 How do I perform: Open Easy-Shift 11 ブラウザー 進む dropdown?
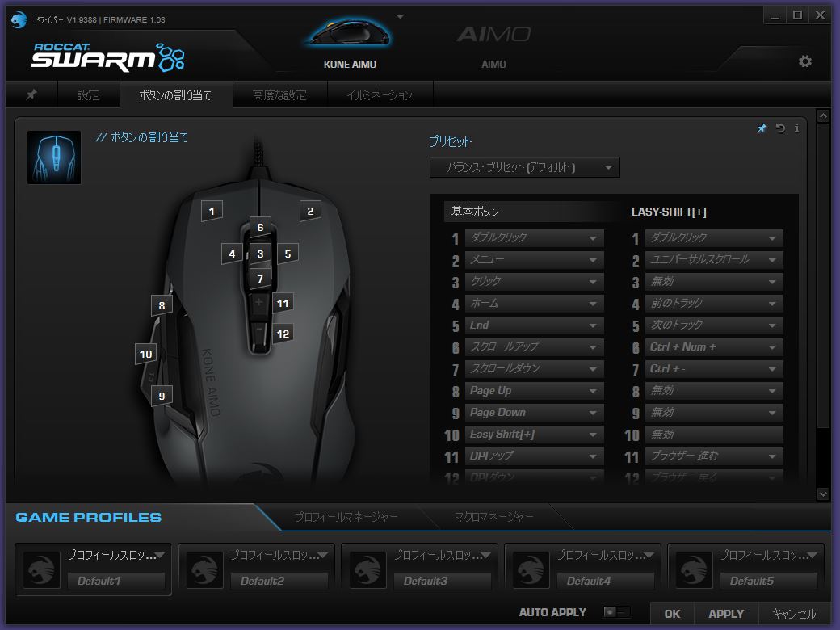point(714,456)
